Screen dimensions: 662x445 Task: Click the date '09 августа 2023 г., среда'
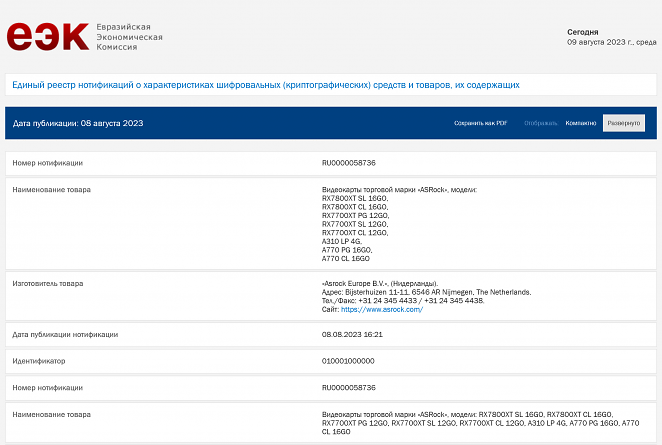611,42
